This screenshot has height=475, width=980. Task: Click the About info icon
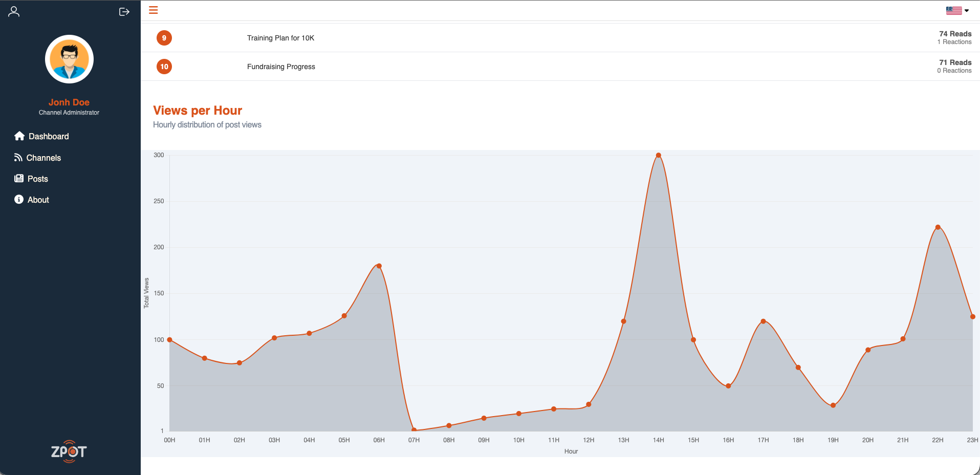click(19, 200)
